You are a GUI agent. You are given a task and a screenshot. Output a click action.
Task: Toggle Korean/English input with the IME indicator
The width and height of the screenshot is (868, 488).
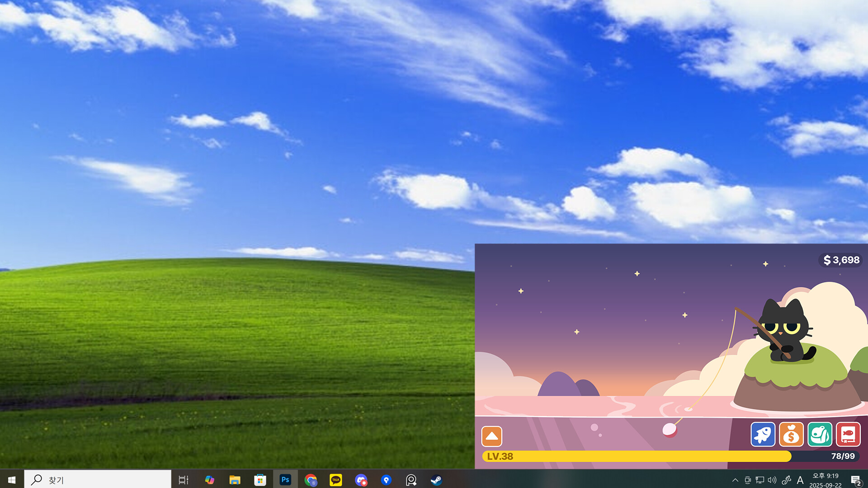pos(800,480)
